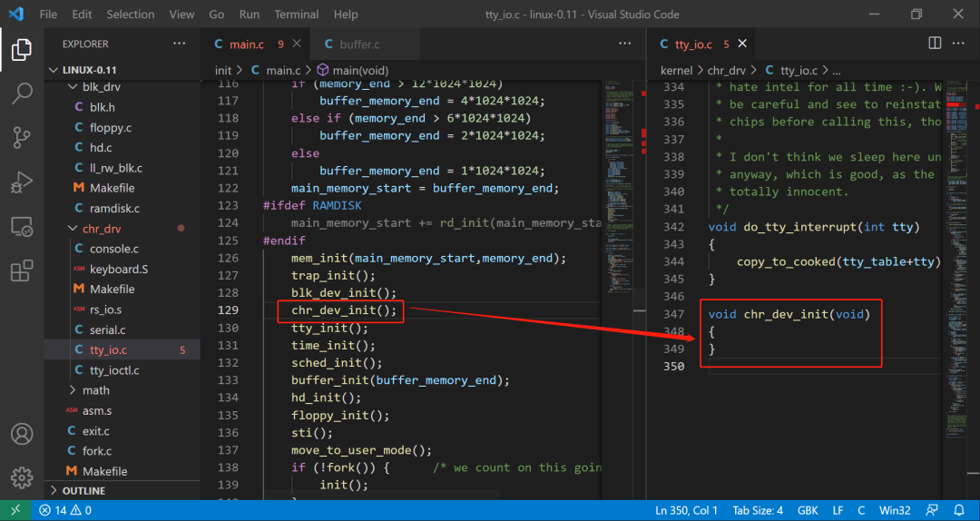Open keyboard.S in the explorer

click(x=122, y=269)
